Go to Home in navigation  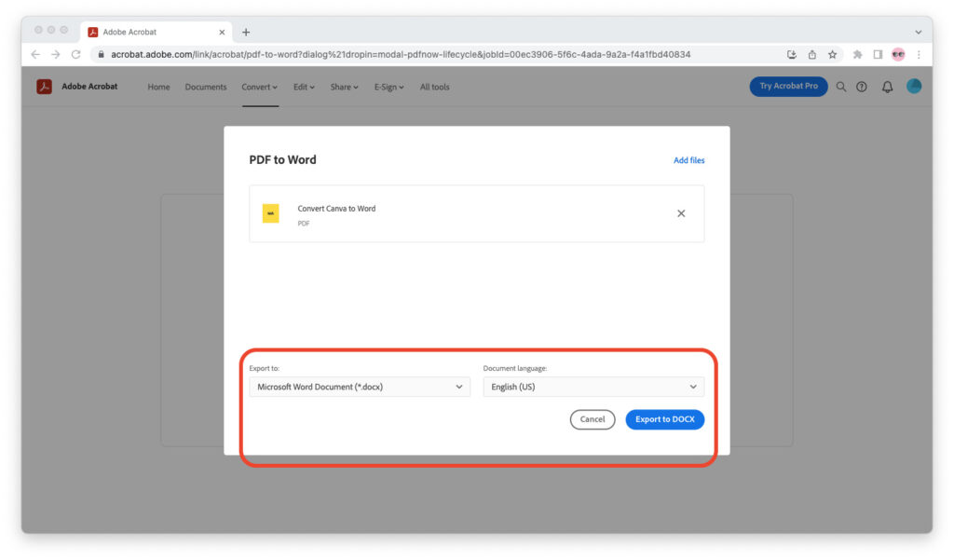pyautogui.click(x=158, y=87)
